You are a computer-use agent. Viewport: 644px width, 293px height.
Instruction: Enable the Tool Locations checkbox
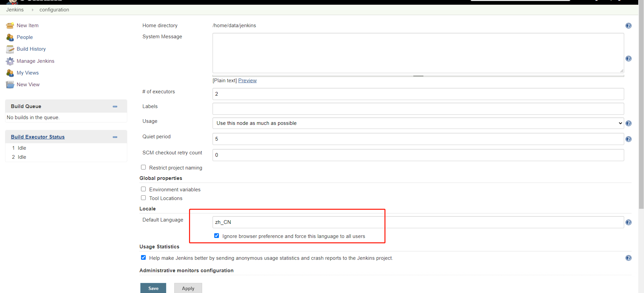pyautogui.click(x=143, y=198)
